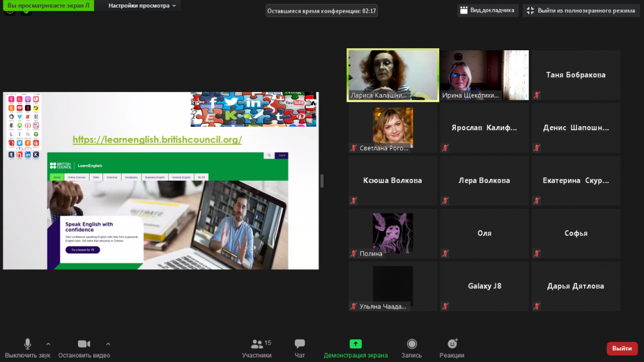The width and height of the screenshot is (644, 362).
Task: Open the Reactions menu
Action: [x=452, y=348]
